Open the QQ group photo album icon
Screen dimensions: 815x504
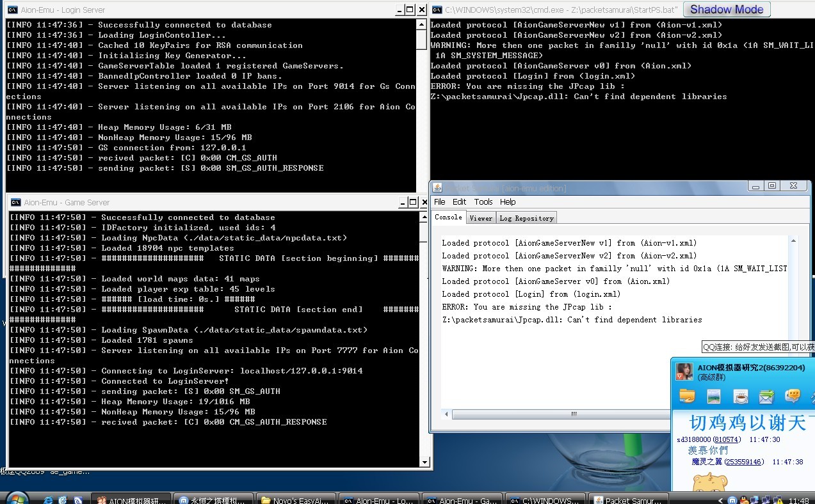[714, 396]
